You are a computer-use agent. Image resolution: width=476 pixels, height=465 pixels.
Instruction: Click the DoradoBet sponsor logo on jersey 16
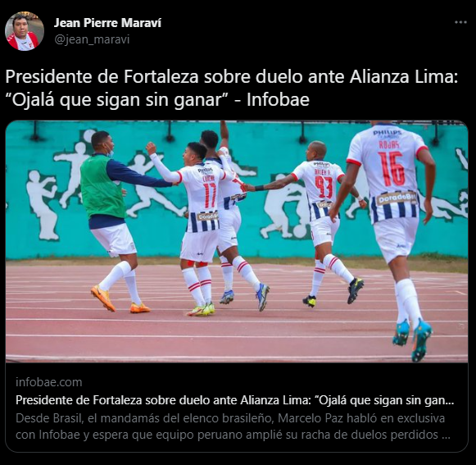tap(397, 198)
